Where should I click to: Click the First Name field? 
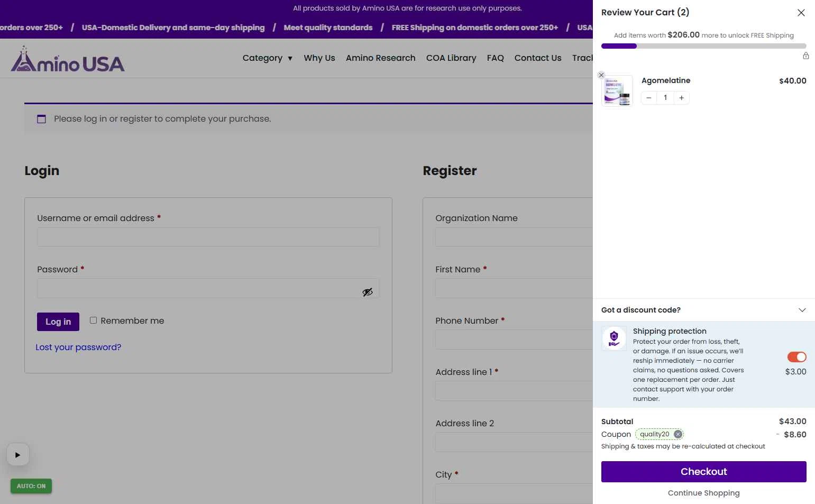click(514, 288)
